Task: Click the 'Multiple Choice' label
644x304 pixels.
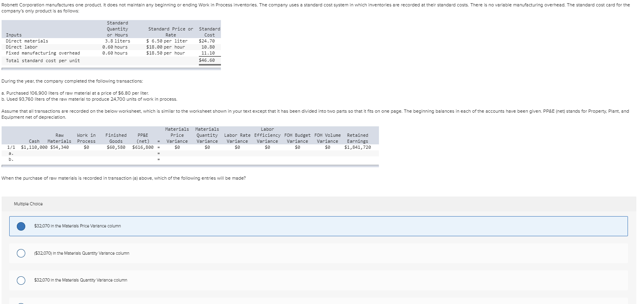Action: click(x=28, y=204)
